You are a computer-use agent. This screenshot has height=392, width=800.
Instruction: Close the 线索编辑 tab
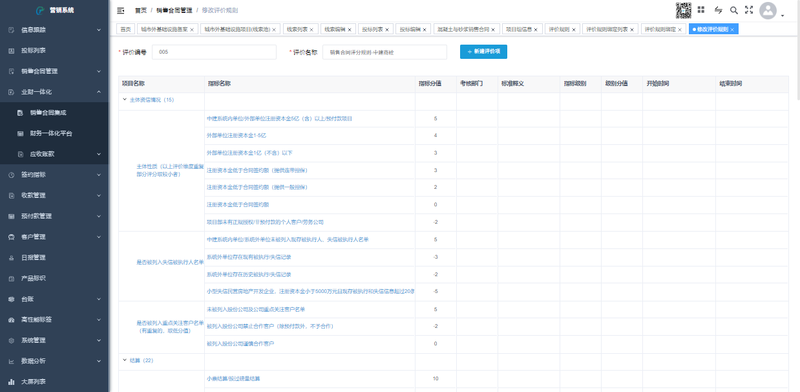(349, 30)
